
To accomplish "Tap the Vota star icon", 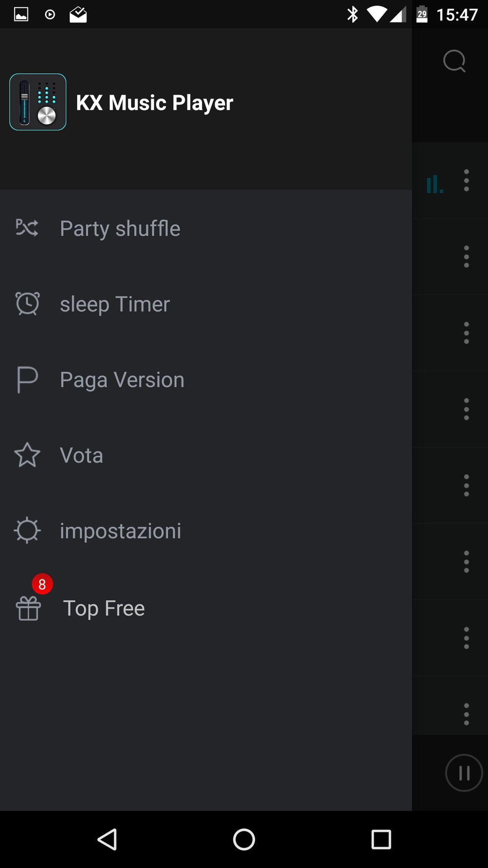I will pos(27,455).
